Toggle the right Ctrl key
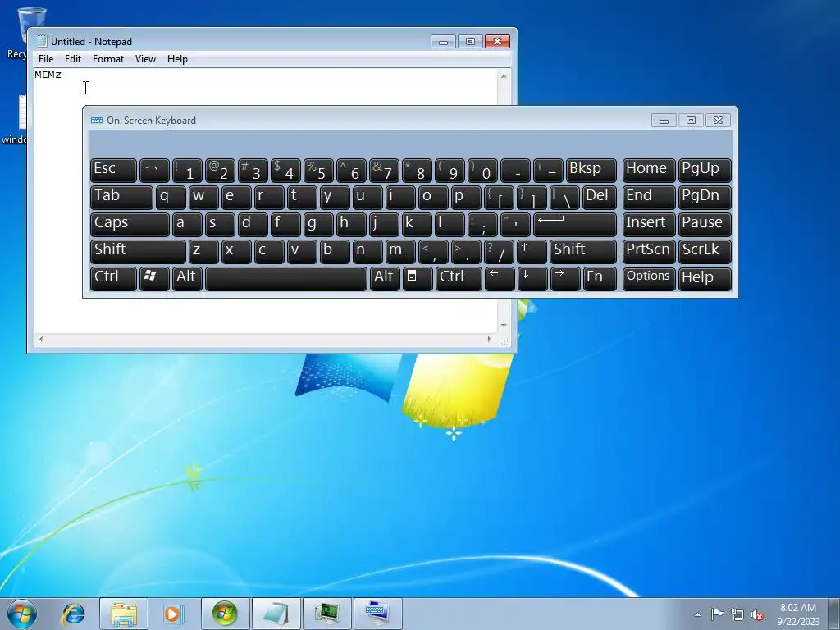Viewport: 840px width, 630px height. 458,278
